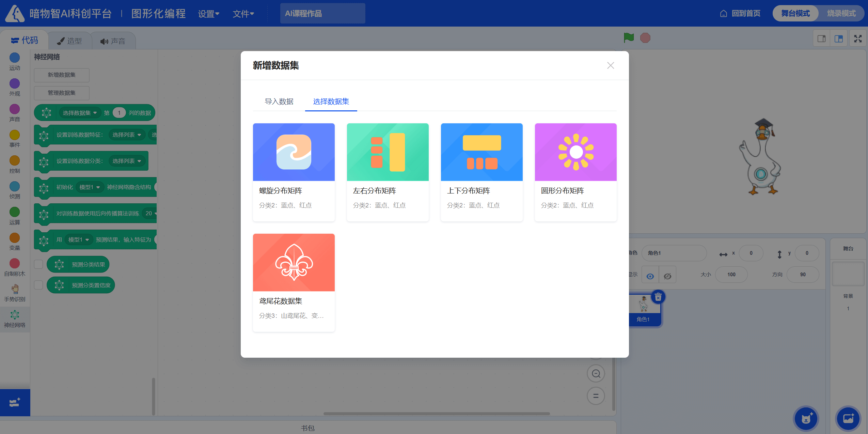This screenshot has width=868, height=434.
Task: Click the add extension button
Action: tap(15, 403)
